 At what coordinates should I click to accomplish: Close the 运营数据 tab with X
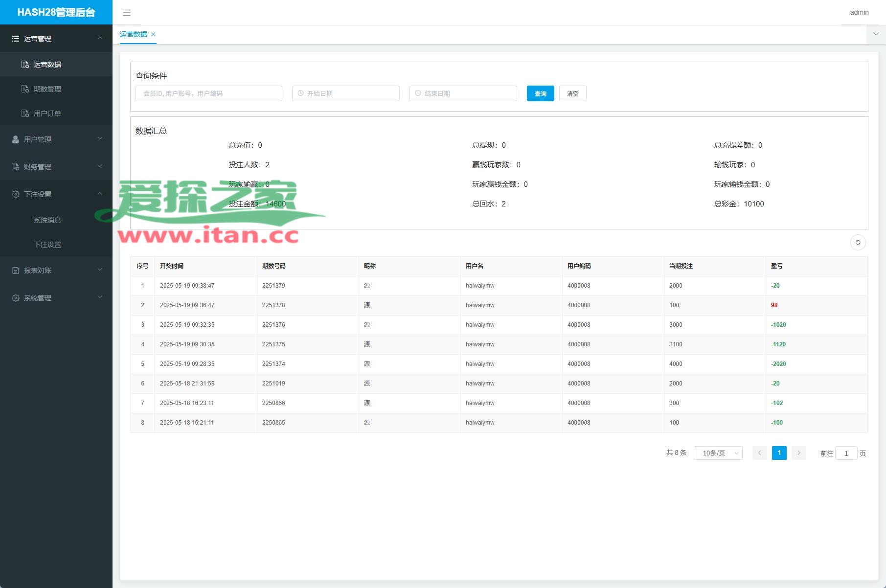153,34
